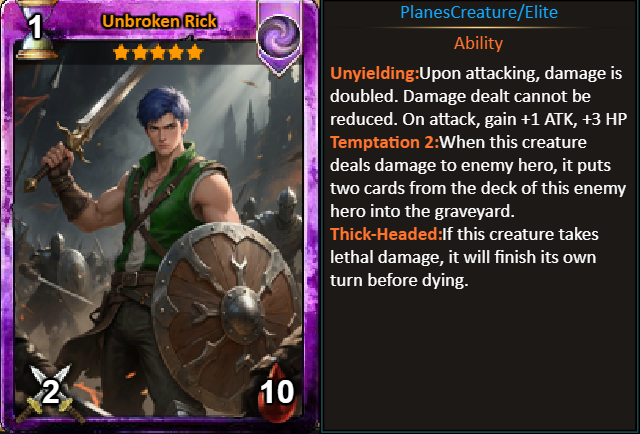Click the middle gold rarity star
Image resolution: width=640 pixels, height=434 pixels.
tap(158, 52)
